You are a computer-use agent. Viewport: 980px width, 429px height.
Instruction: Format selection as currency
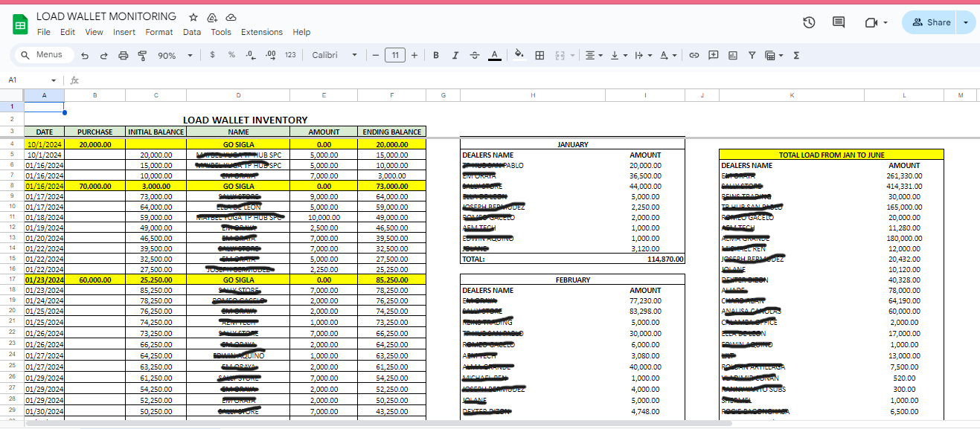click(213, 55)
